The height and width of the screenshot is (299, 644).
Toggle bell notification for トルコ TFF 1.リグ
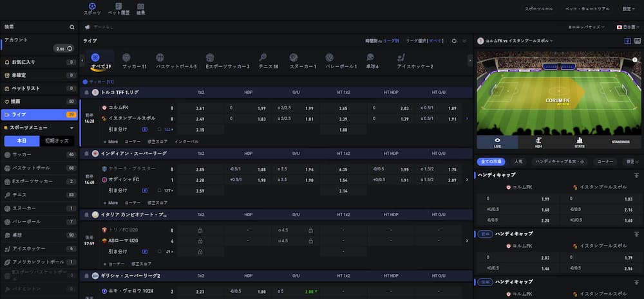pyautogui.click(x=86, y=93)
